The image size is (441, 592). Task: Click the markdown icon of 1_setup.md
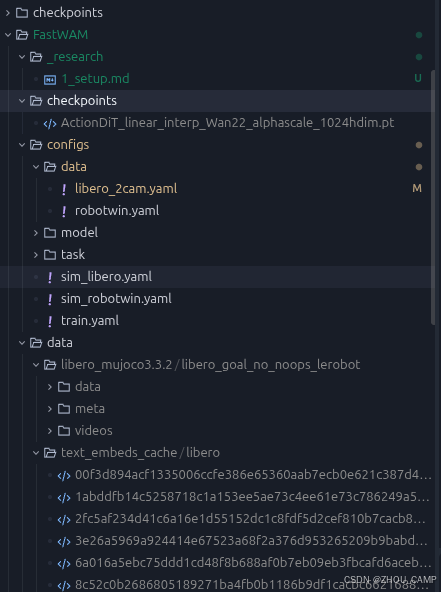point(50,79)
